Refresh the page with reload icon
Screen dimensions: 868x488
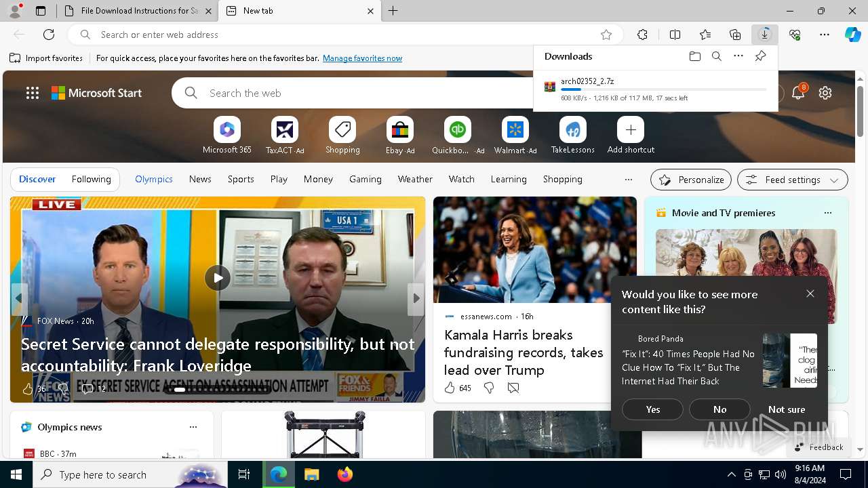tap(49, 35)
